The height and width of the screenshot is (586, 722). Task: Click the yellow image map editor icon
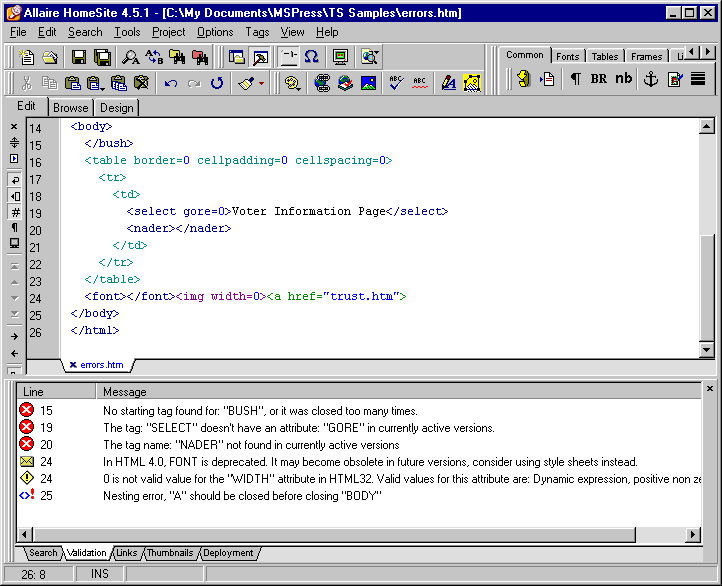coord(472,83)
